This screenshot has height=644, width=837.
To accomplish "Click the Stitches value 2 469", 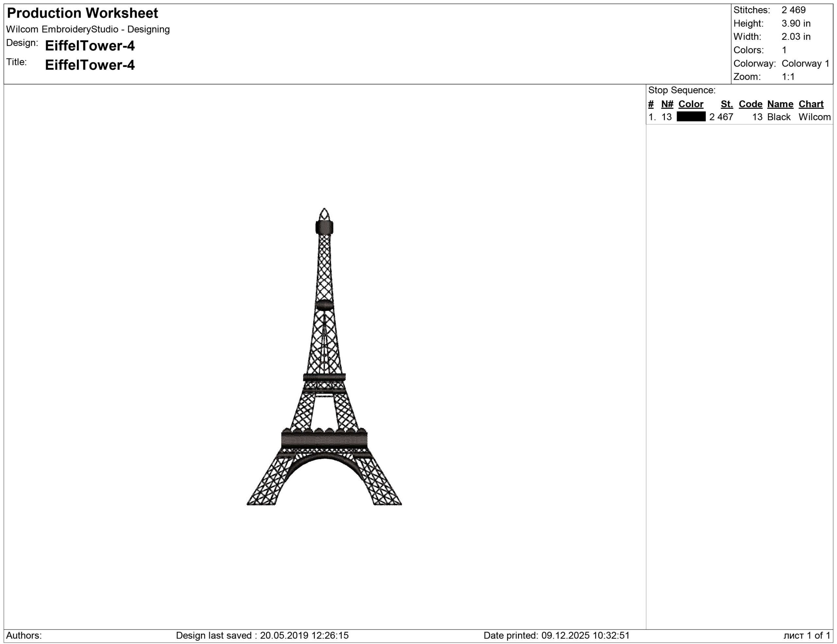I will [793, 10].
